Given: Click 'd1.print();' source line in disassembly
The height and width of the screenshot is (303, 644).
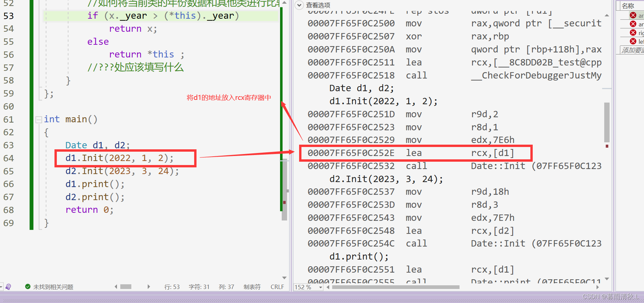Looking at the screenshot, I should point(359,257).
